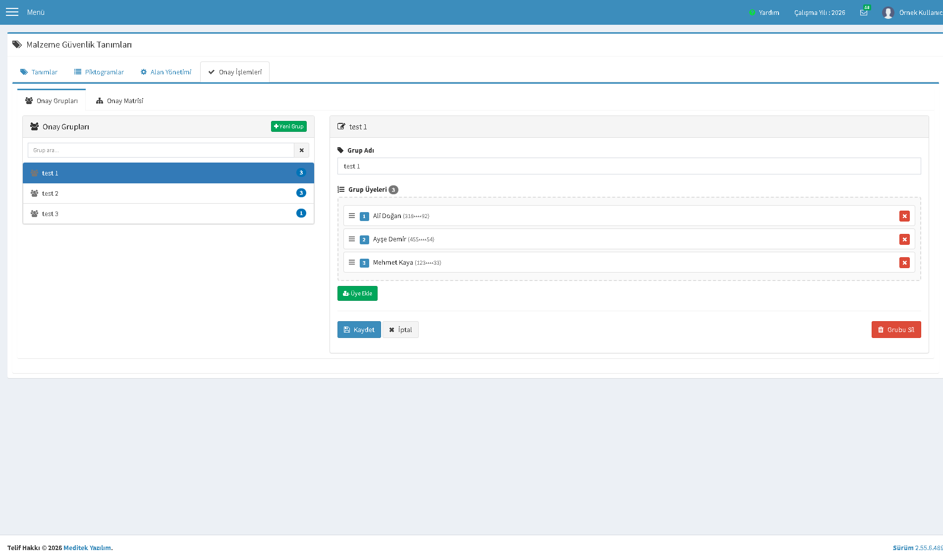This screenshot has width=943, height=560.
Task: Click the group icon beside test 3
Action: [34, 214]
